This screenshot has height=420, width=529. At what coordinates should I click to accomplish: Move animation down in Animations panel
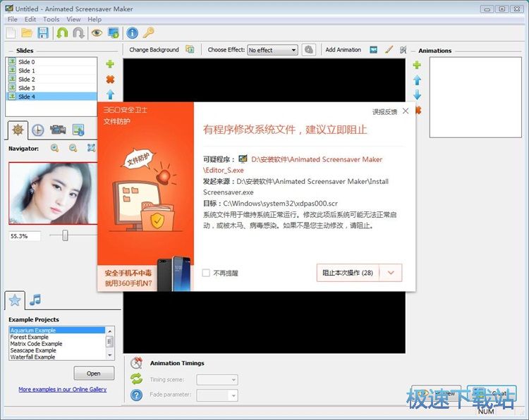click(417, 94)
